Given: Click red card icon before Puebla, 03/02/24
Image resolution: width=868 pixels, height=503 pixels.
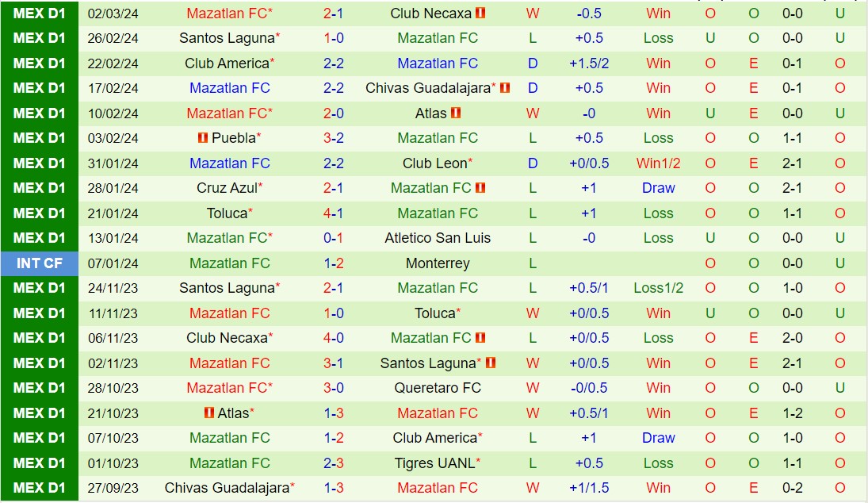Looking at the screenshot, I should point(203,138).
